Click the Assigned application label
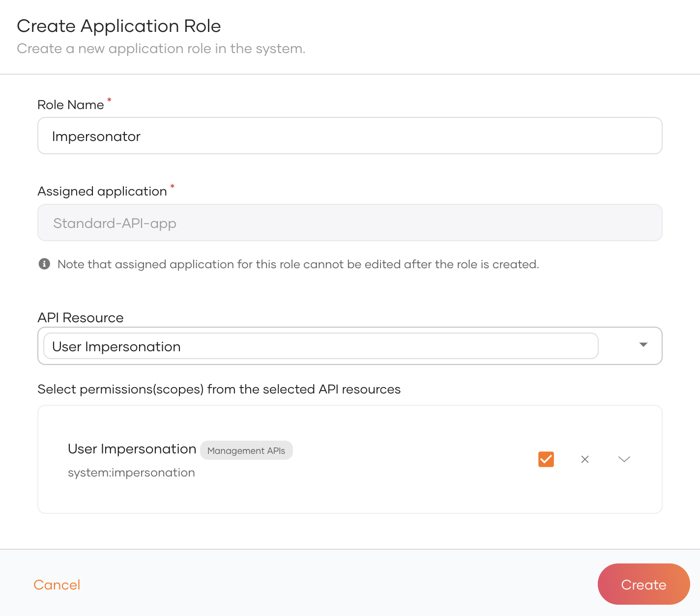The image size is (700, 616). 102,191
